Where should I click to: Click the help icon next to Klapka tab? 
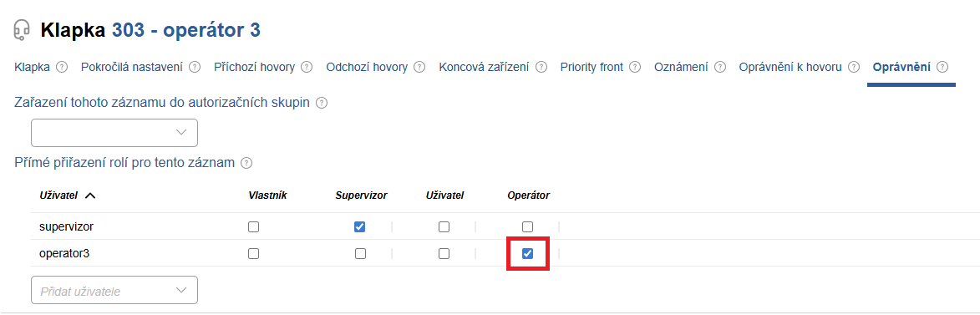[61, 67]
